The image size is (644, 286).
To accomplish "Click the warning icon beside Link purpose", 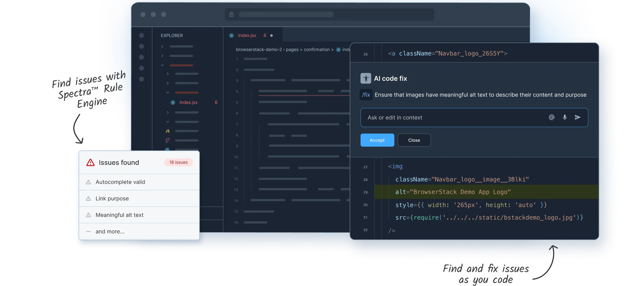I will pos(88,198).
